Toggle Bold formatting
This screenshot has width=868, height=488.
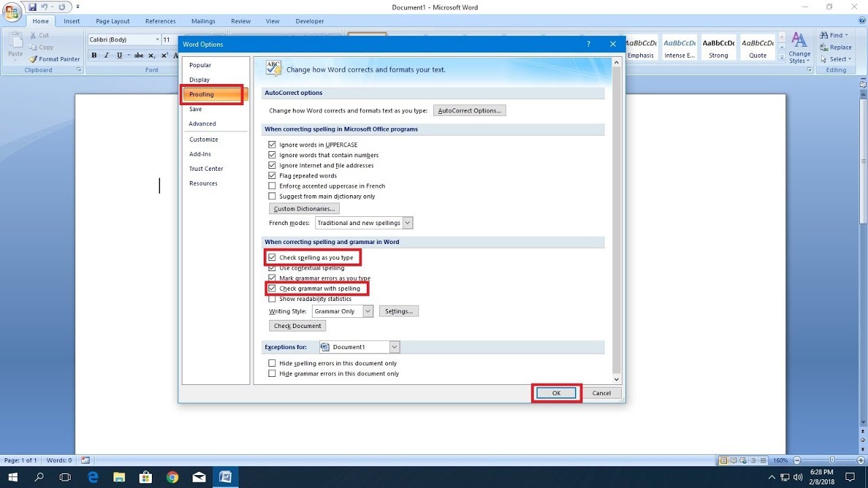tap(94, 56)
